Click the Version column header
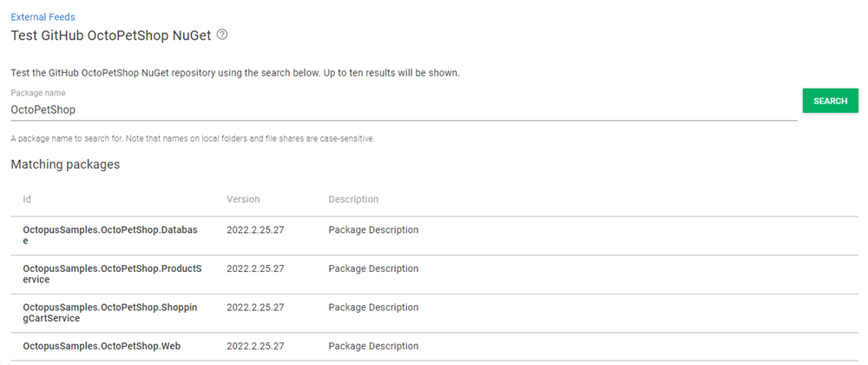Viewport: 868px width, 365px height. [243, 199]
